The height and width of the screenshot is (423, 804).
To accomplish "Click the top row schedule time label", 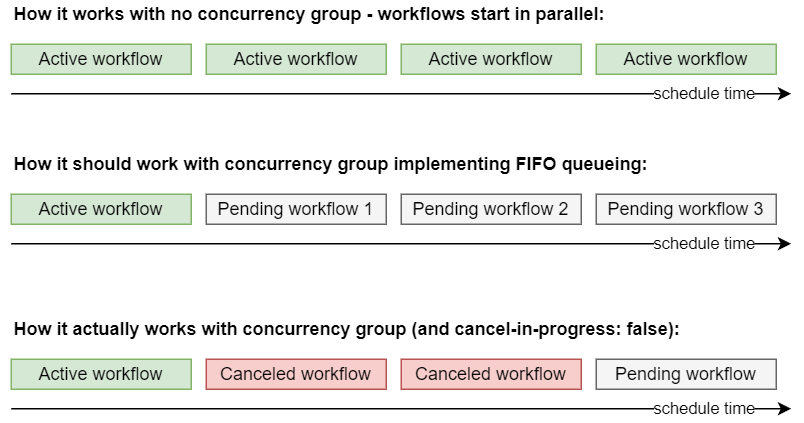I will (x=704, y=94).
